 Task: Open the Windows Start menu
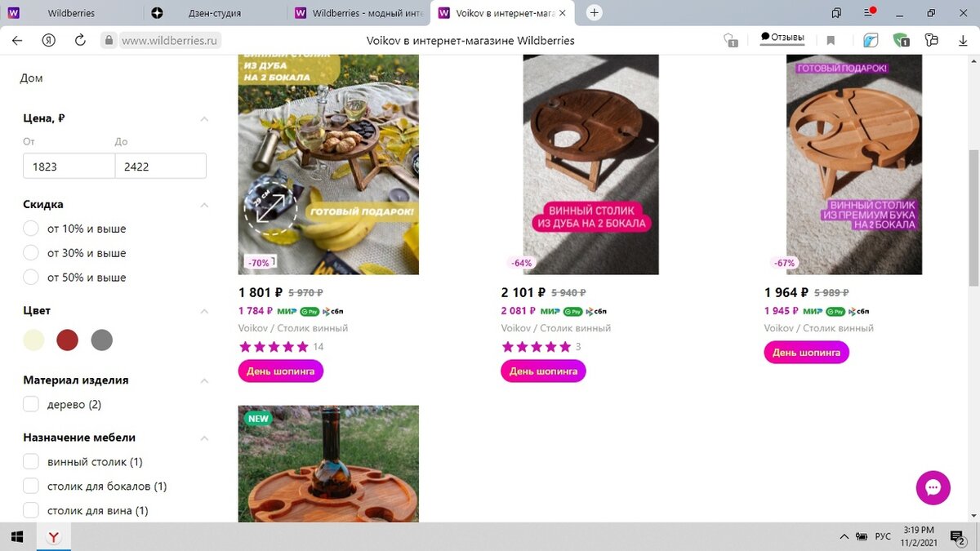16,536
